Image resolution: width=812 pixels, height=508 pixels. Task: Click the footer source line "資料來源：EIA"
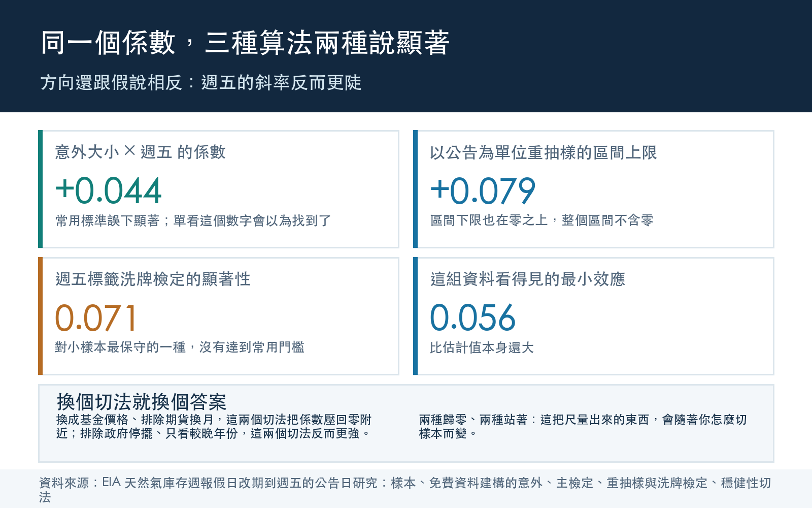(405, 490)
